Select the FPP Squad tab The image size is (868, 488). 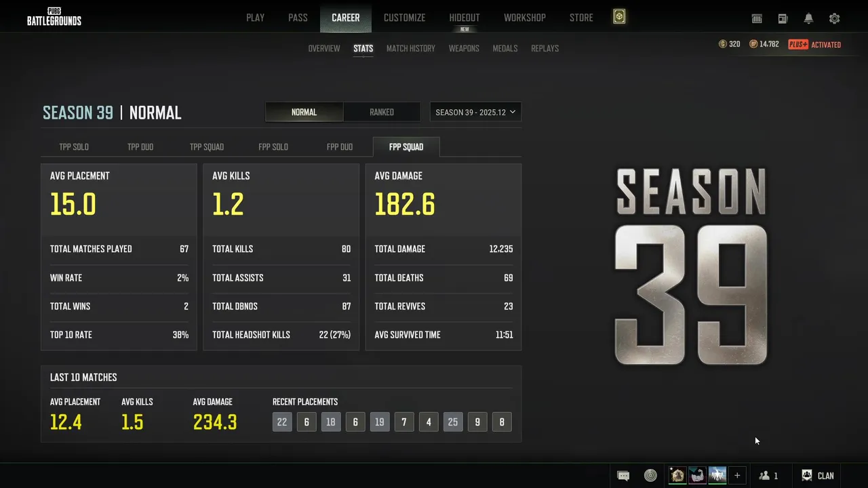[406, 147]
